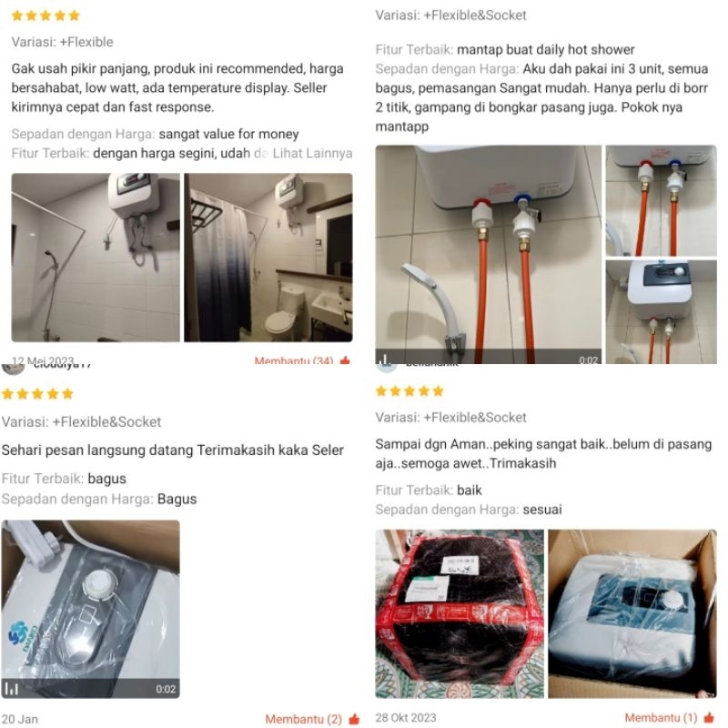Click video bars icon on unboxing video thumbnail
The image size is (728, 728).
11,689
